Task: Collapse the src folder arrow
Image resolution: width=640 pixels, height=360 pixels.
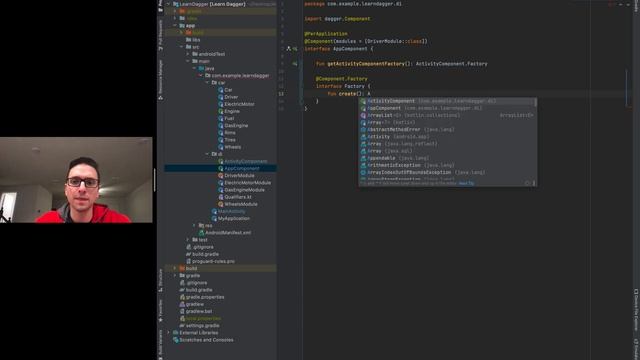Action: 181,47
